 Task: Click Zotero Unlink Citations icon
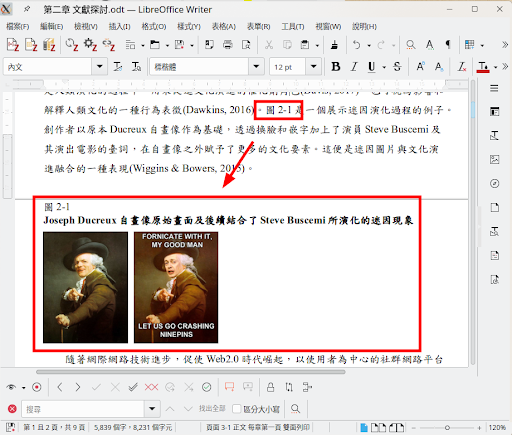[109, 44]
